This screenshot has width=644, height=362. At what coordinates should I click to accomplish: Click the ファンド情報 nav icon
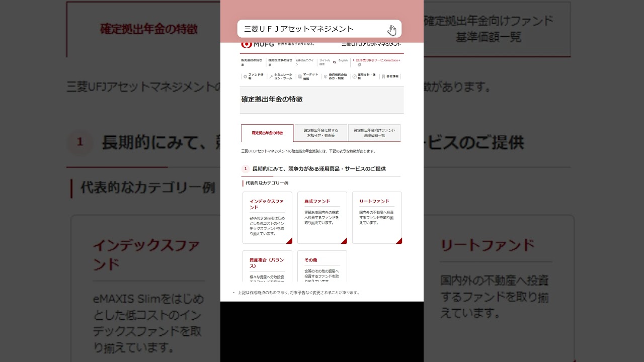point(245,76)
